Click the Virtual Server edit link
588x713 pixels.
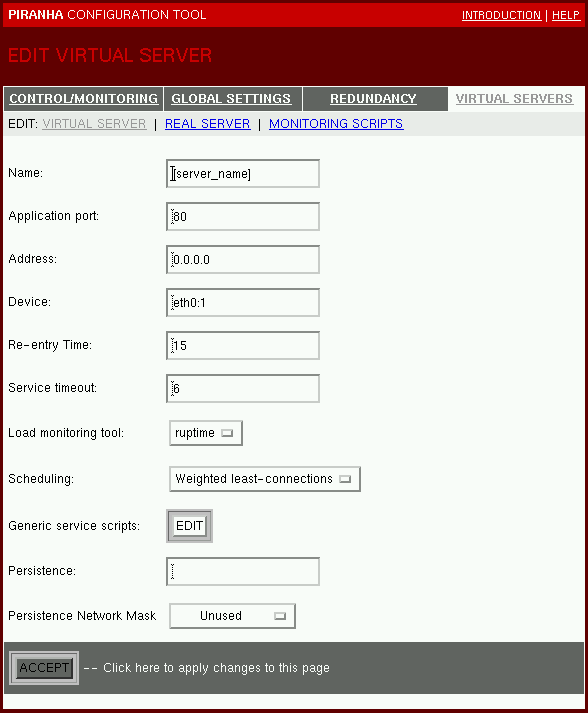click(x=94, y=124)
